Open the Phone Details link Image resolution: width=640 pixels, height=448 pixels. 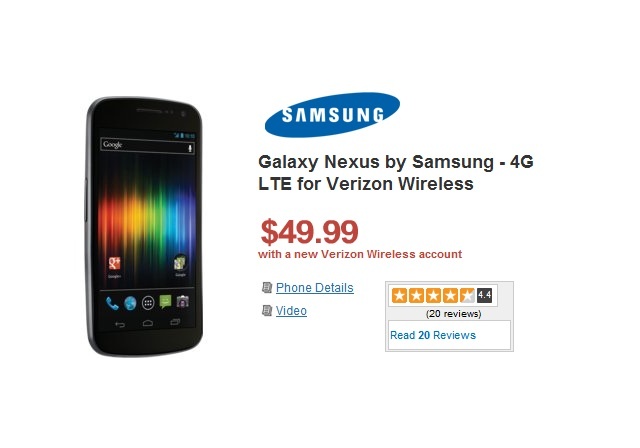pyautogui.click(x=315, y=288)
